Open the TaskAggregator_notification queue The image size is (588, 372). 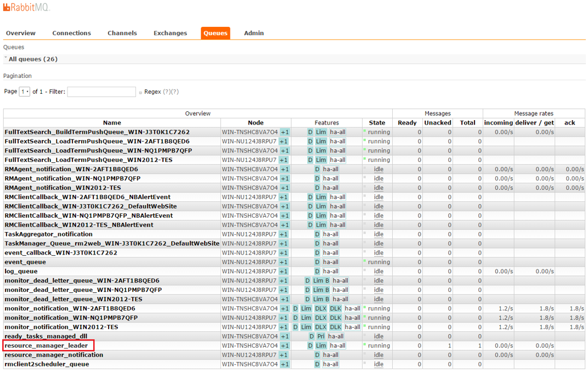pos(48,234)
